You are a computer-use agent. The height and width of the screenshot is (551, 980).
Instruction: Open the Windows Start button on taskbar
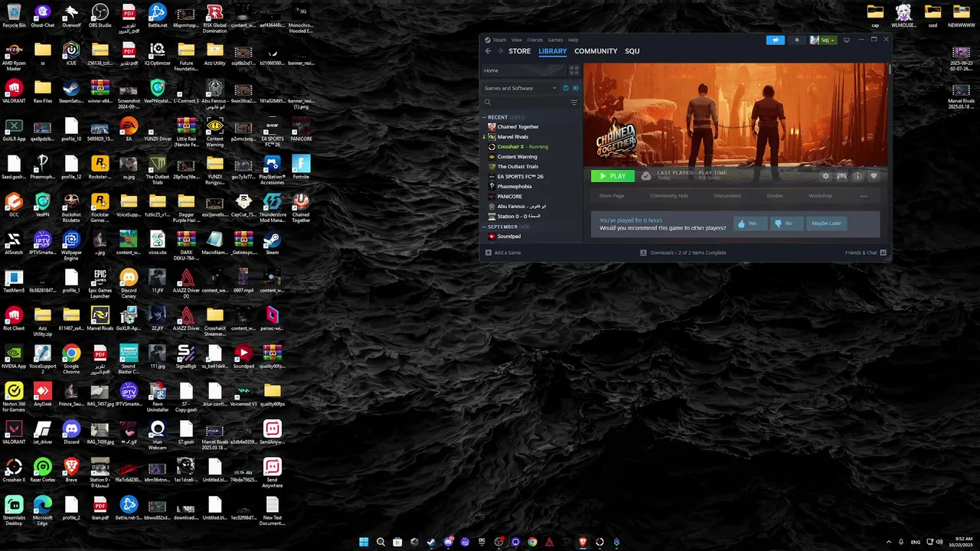tap(364, 542)
